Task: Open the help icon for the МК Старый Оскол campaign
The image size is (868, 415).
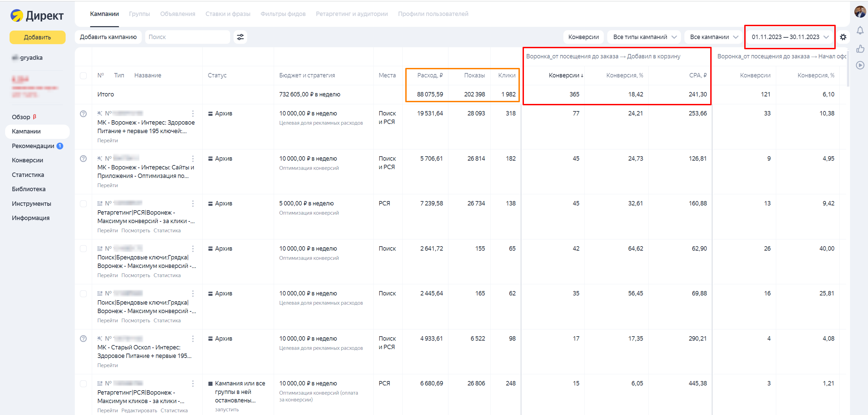Action: point(83,339)
